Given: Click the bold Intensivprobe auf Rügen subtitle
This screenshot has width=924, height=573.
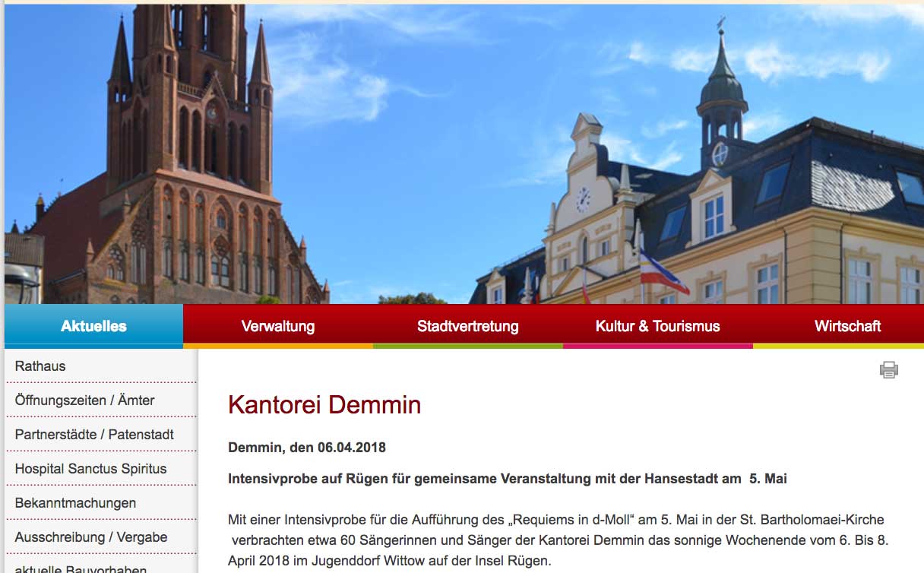Looking at the screenshot, I should click(x=508, y=479).
